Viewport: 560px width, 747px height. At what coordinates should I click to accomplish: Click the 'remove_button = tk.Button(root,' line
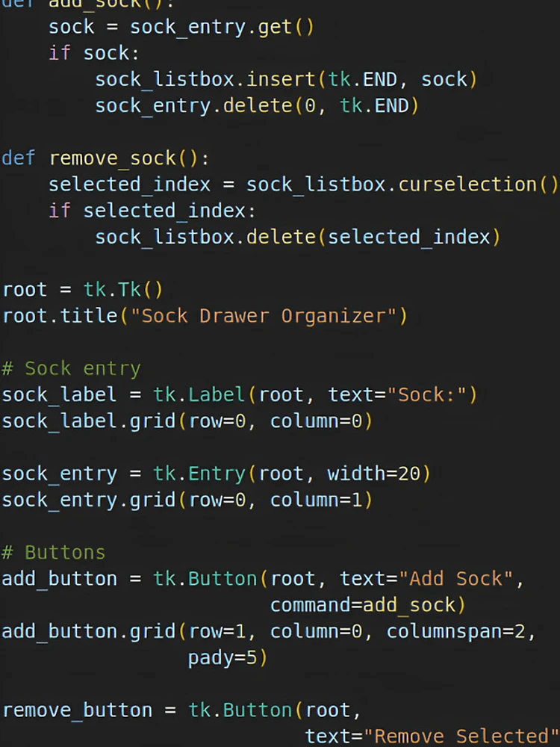coord(181,710)
